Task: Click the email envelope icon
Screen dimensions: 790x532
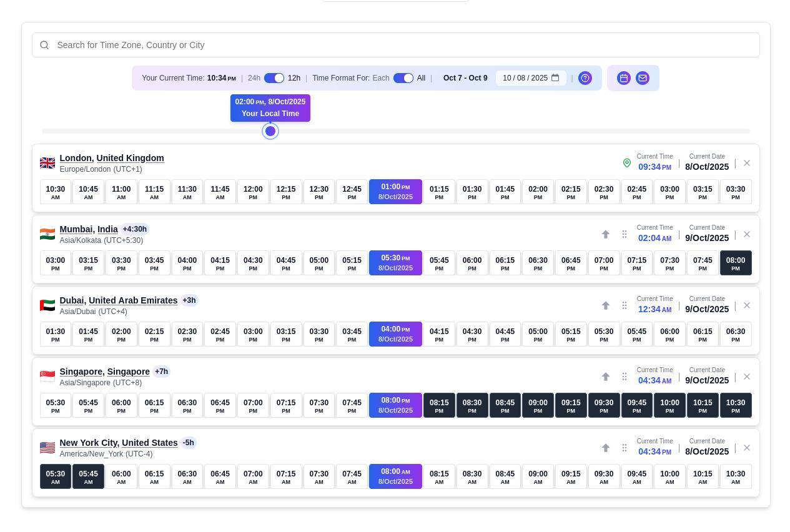Action: coord(642,78)
